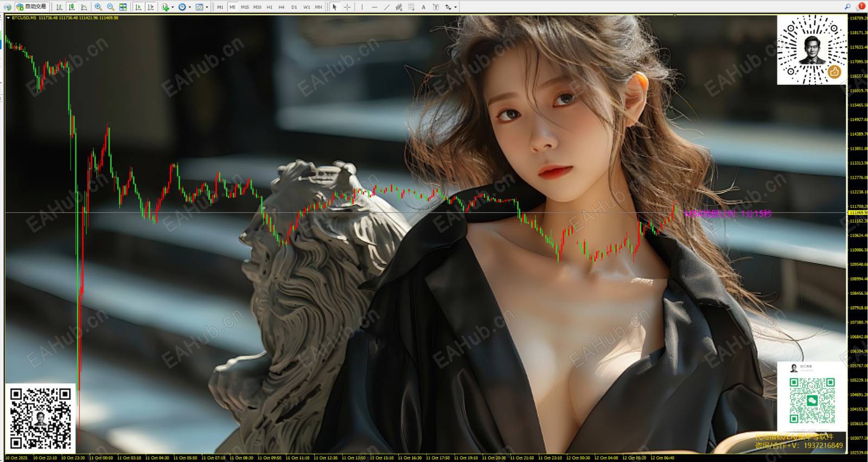Expand the templates dropdown arrow
The image size is (868, 462).
pyautogui.click(x=207, y=7)
